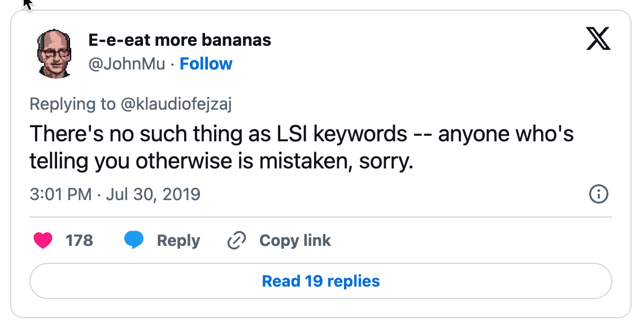The width and height of the screenshot is (644, 329).
Task: Click the 178 likes count
Action: pyautogui.click(x=79, y=241)
